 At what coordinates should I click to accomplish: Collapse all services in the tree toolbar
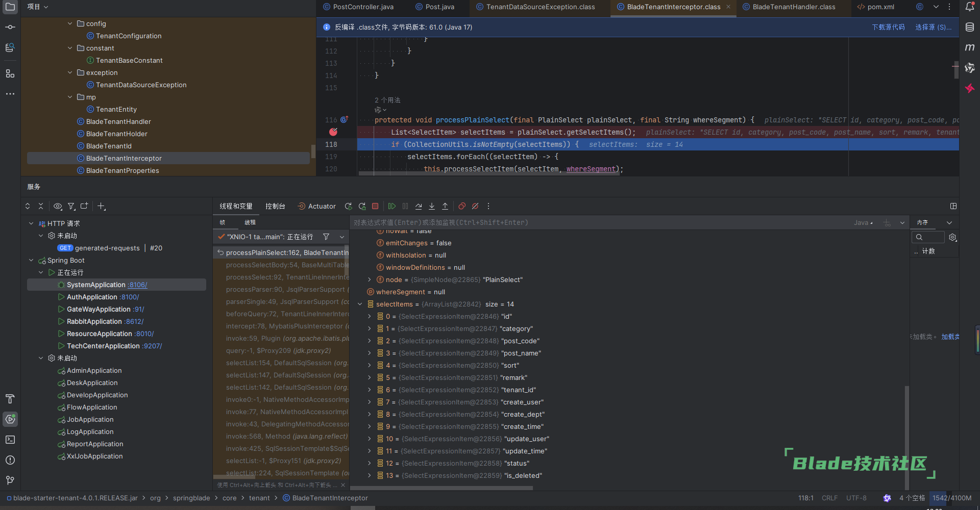tap(41, 206)
